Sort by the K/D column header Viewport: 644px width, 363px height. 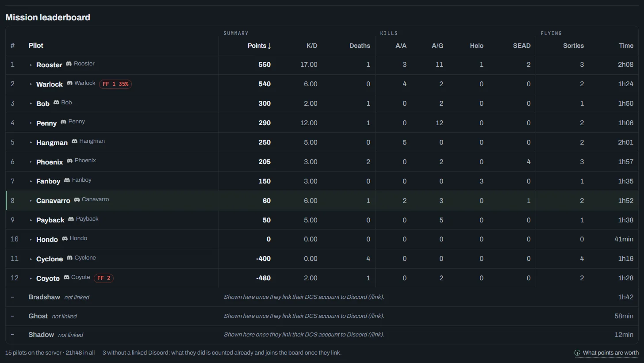coord(312,46)
